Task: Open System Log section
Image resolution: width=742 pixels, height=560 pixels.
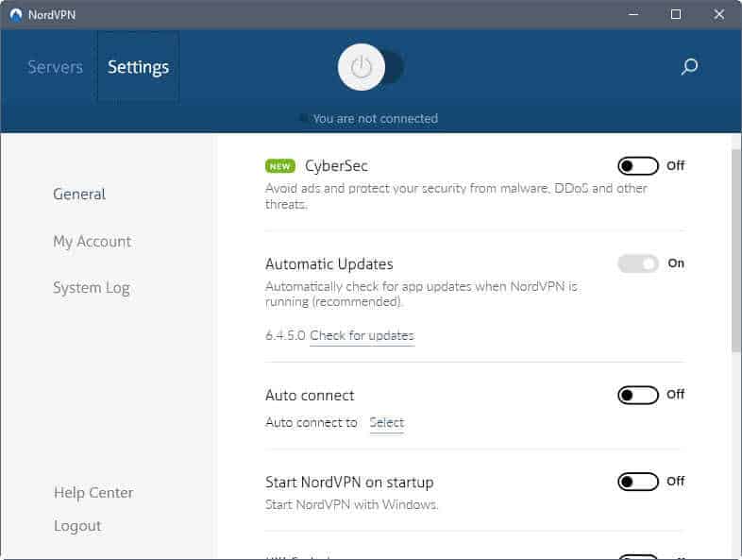Action: tap(91, 288)
